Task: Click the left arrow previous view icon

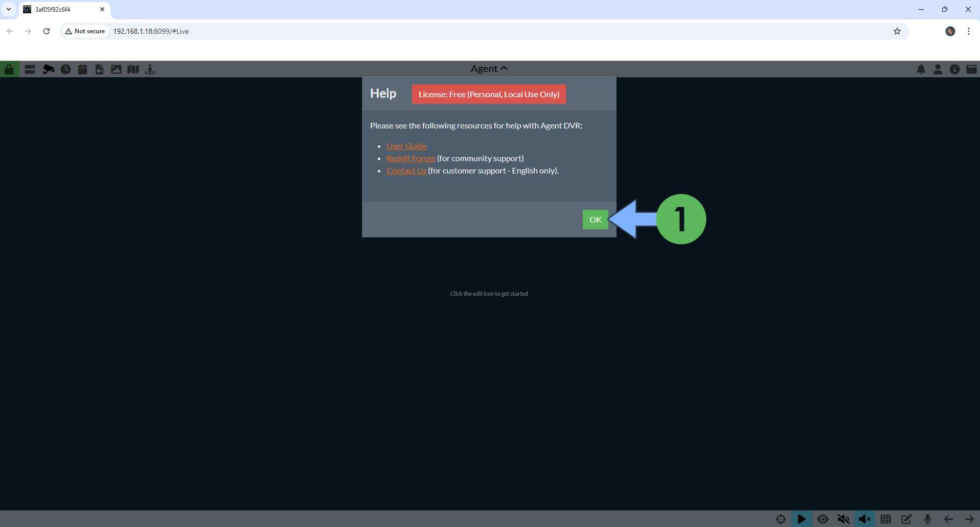Action: pos(948,519)
